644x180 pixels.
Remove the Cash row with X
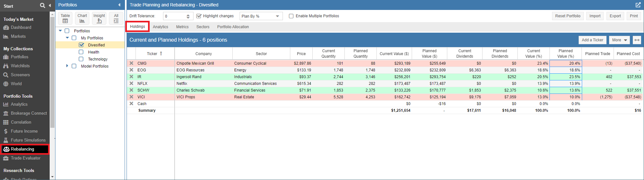point(131,104)
